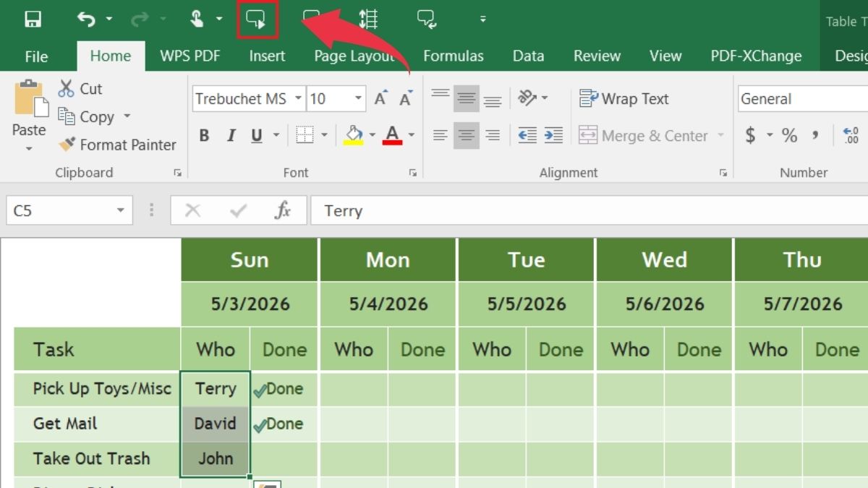Apply yellow fill color bucket
Image resolution: width=868 pixels, height=488 pixels.
pyautogui.click(x=354, y=135)
